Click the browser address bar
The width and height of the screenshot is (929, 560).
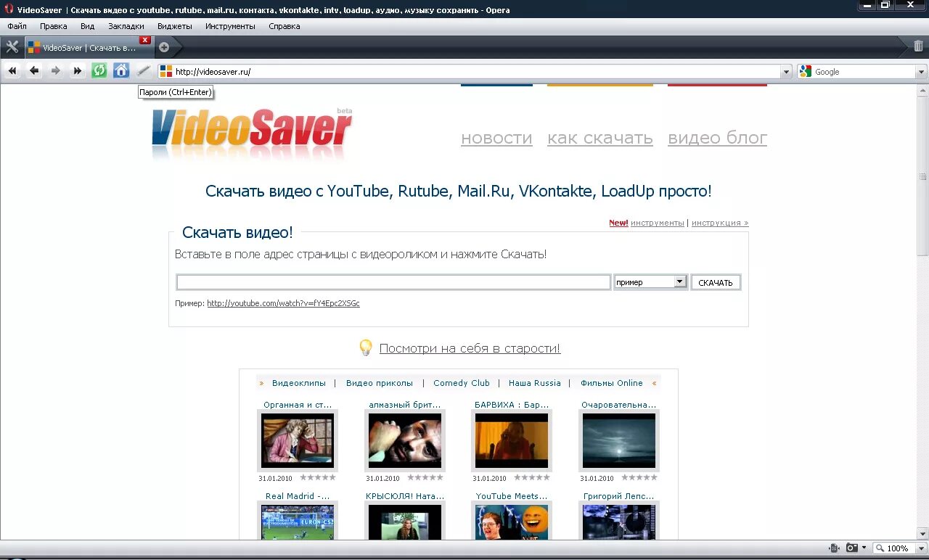click(476, 72)
